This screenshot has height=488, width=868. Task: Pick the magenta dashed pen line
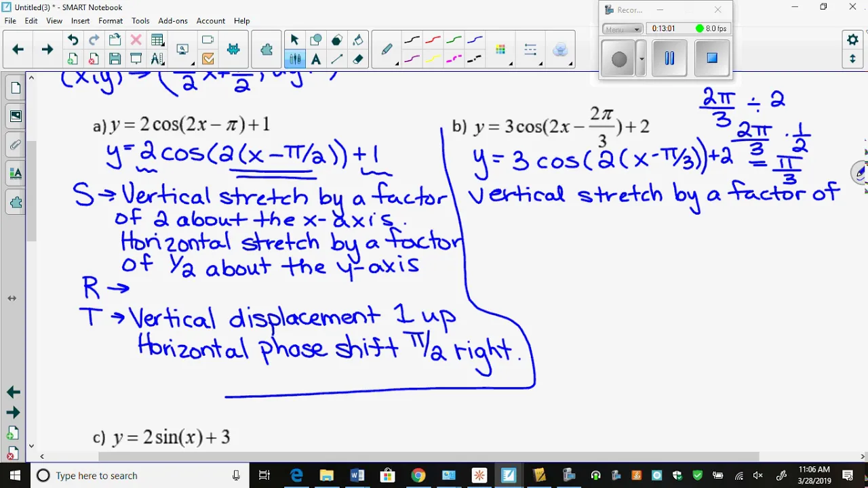454,59
